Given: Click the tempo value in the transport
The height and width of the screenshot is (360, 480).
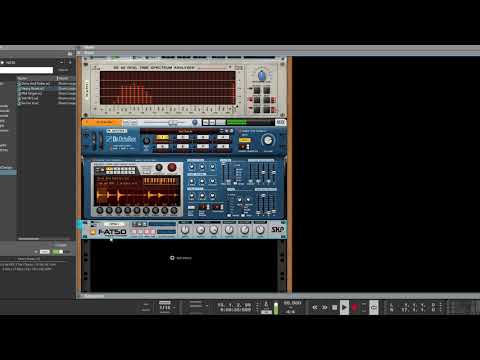Looking at the screenshot, I should point(292,303).
